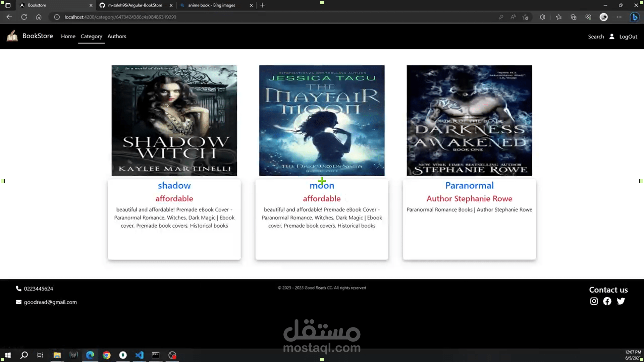Screen dimensions: 644x362
Task: Open the Twitter contact icon
Action: click(621, 301)
